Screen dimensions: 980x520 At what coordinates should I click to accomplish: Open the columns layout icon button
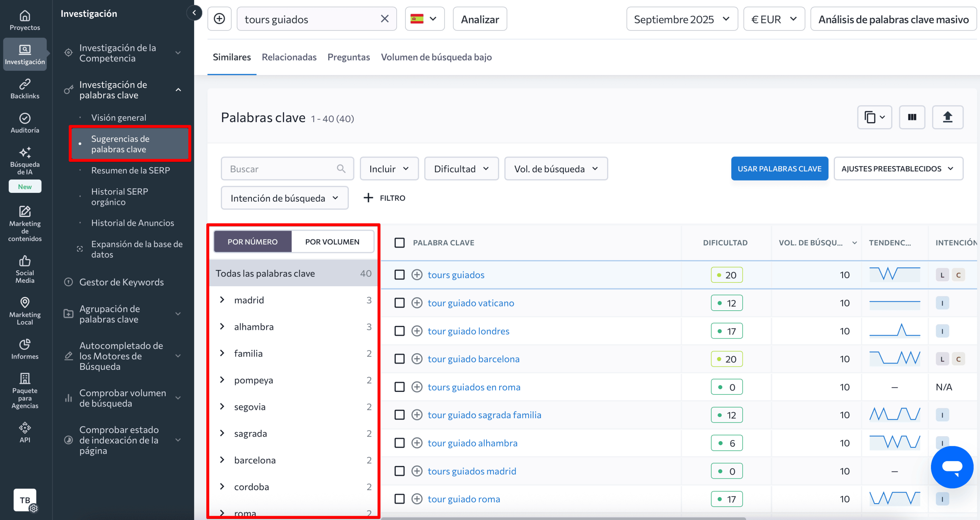pos(912,117)
